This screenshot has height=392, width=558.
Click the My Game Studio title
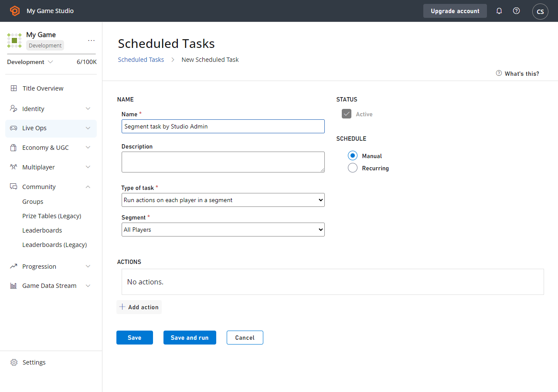(x=50, y=11)
